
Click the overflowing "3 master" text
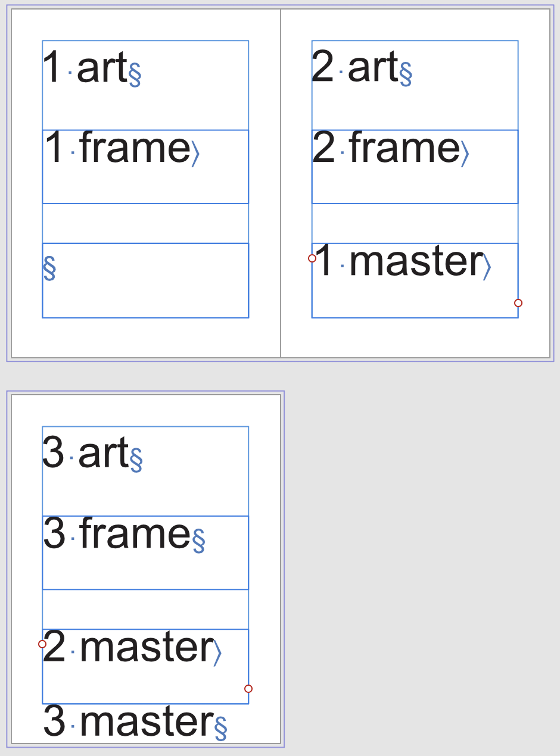click(128, 722)
